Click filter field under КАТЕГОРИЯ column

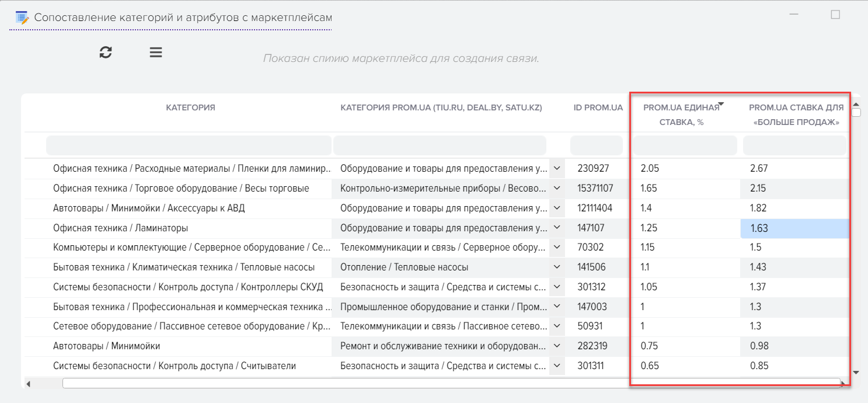(x=189, y=145)
